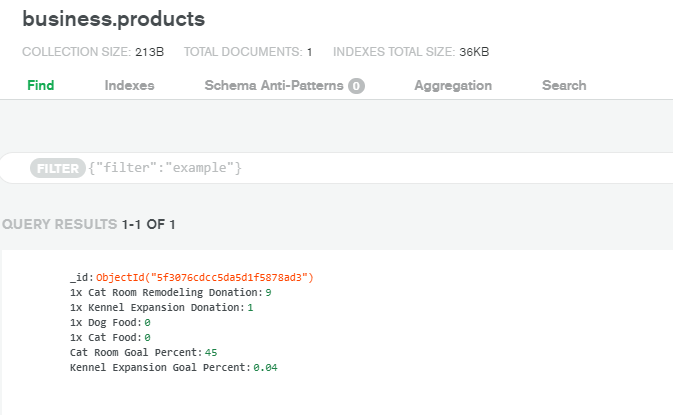Screen dimensions: 673x415
Task: Click the business.products collection title
Action: pyautogui.click(x=113, y=19)
